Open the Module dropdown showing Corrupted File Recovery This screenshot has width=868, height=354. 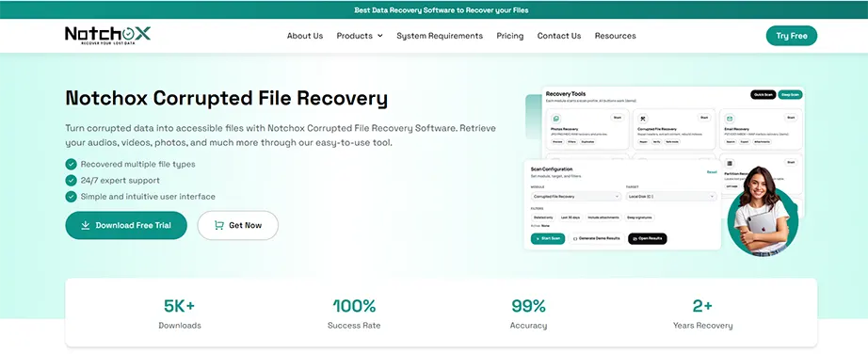point(576,197)
